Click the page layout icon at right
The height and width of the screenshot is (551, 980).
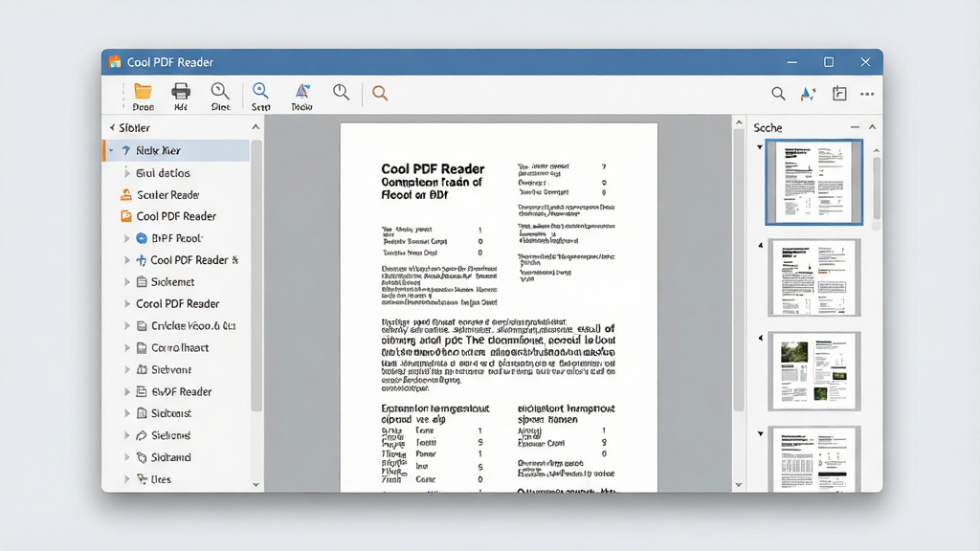839,94
